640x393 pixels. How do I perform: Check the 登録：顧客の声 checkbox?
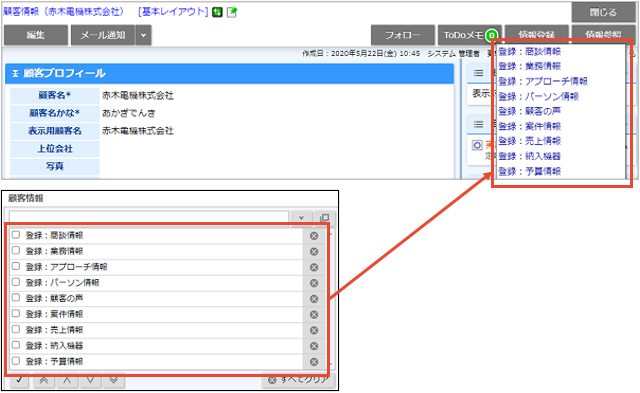16,298
